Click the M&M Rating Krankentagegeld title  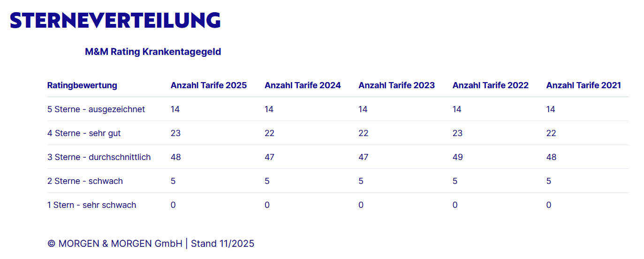153,52
